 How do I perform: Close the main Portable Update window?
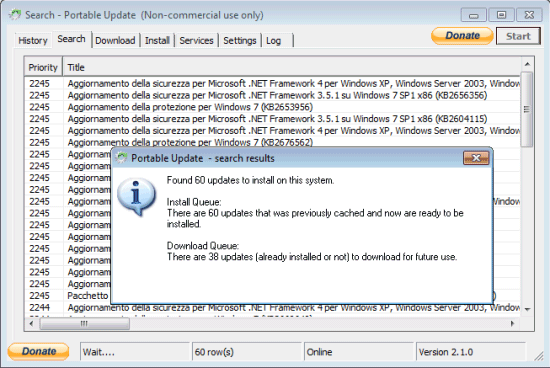[529, 15]
